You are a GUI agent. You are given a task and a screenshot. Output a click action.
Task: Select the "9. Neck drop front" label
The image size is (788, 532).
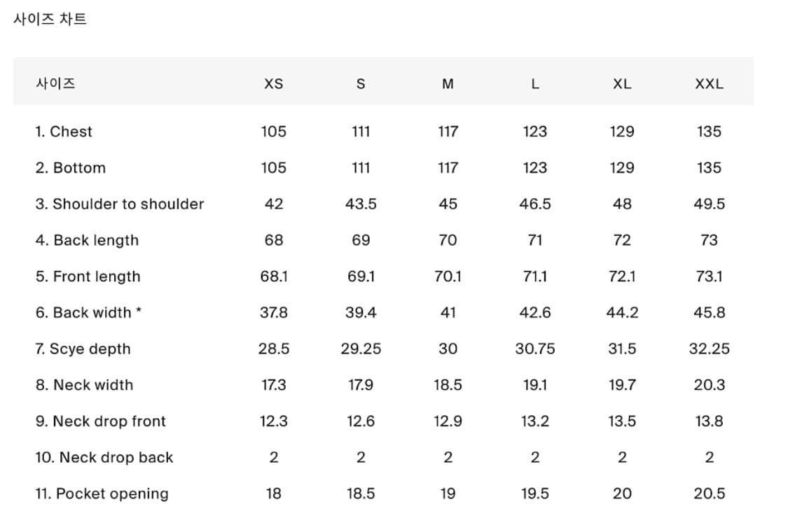pos(101,421)
